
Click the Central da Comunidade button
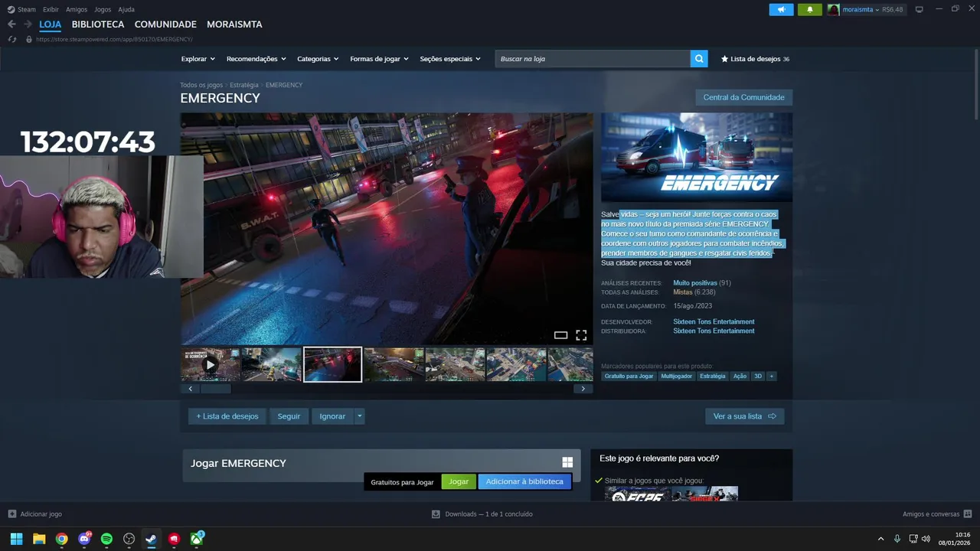click(x=743, y=97)
